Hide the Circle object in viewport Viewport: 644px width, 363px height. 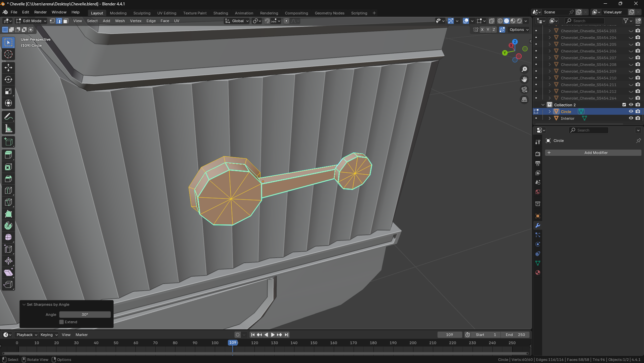(x=631, y=112)
